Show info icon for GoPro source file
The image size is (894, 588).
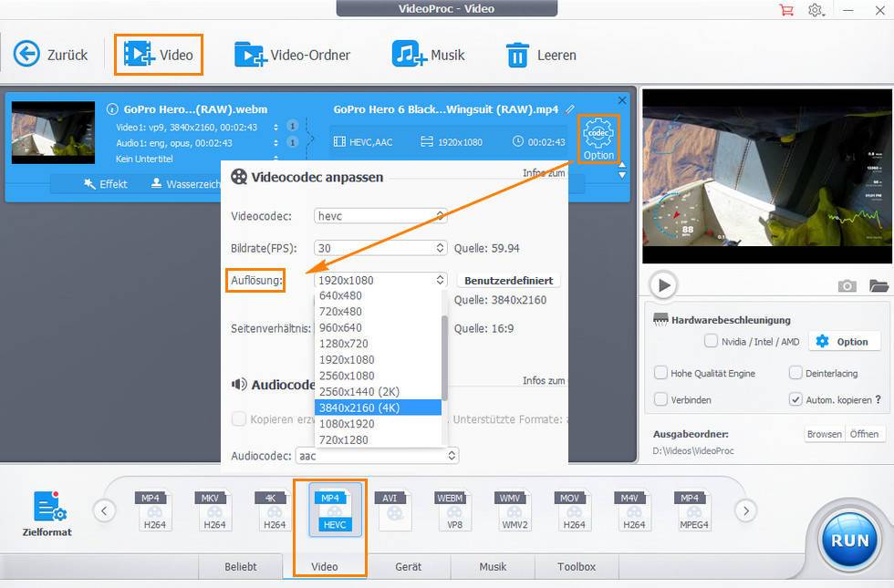click(112, 108)
